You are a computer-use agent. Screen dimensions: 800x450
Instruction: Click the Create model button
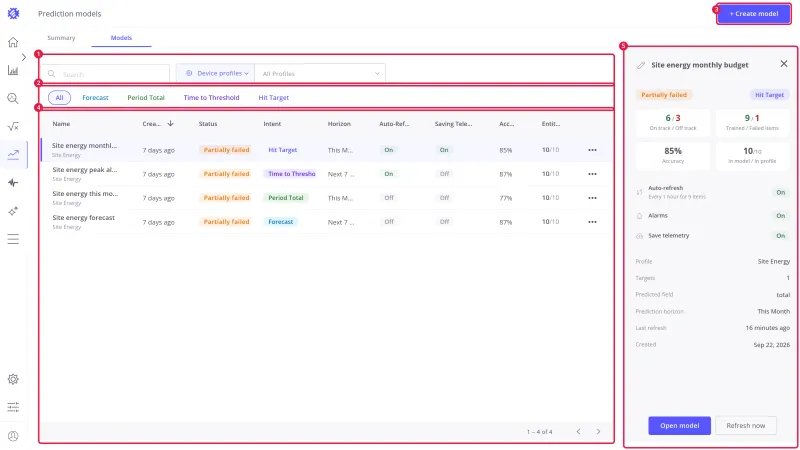[754, 14]
